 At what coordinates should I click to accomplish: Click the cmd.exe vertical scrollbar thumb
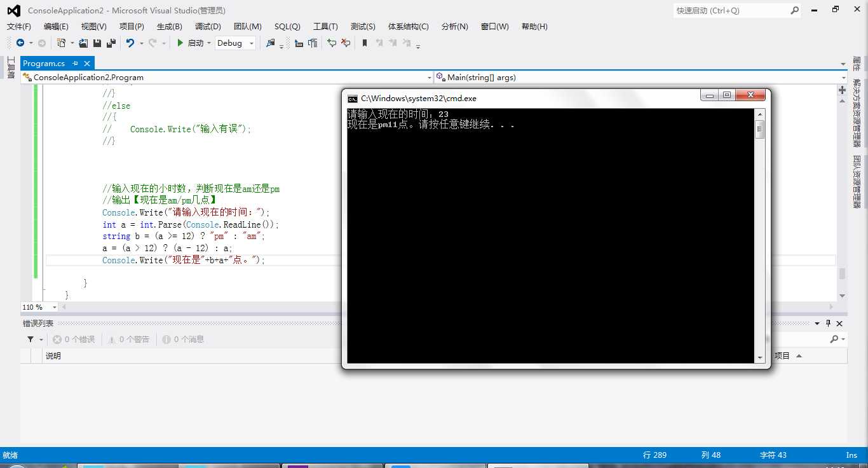(759, 129)
